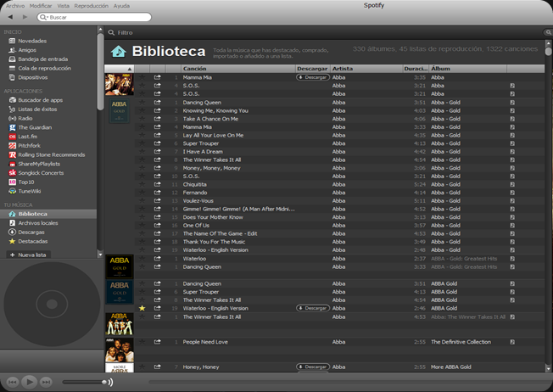
Task: Open the Ayuda menu
Action: 121,6
